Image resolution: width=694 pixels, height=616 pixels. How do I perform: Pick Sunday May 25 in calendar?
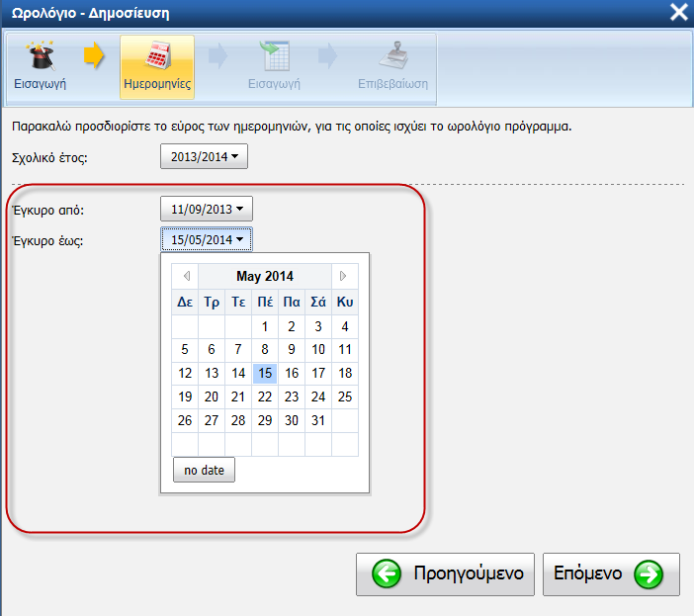344,396
